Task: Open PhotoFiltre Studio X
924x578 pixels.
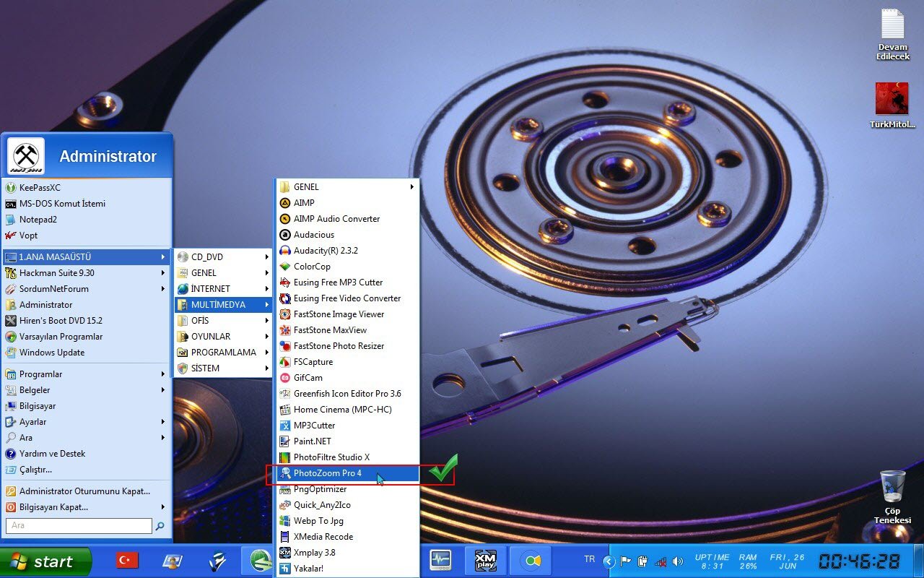Action: [x=347, y=457]
